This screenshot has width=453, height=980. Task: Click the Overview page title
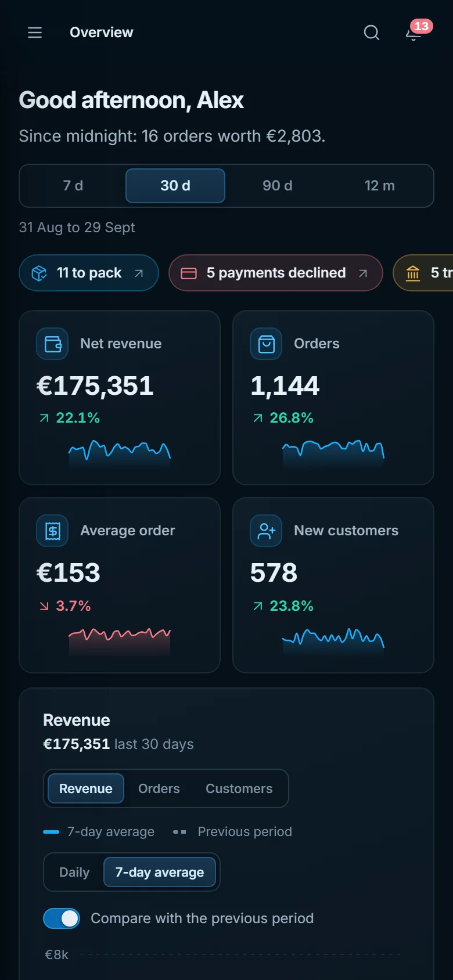(x=102, y=33)
